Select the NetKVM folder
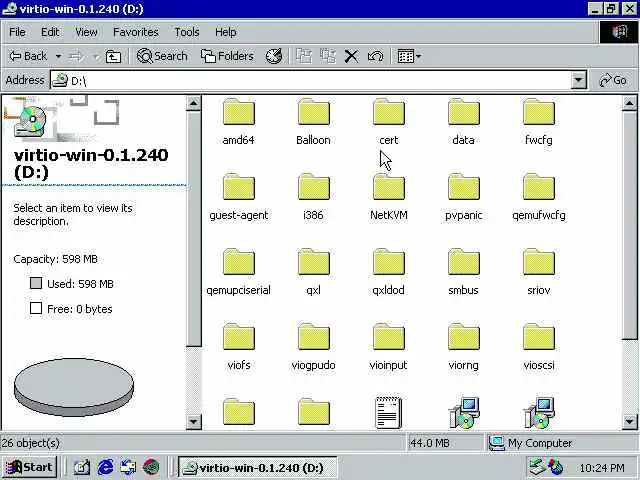The width and height of the screenshot is (640, 480). (x=389, y=187)
